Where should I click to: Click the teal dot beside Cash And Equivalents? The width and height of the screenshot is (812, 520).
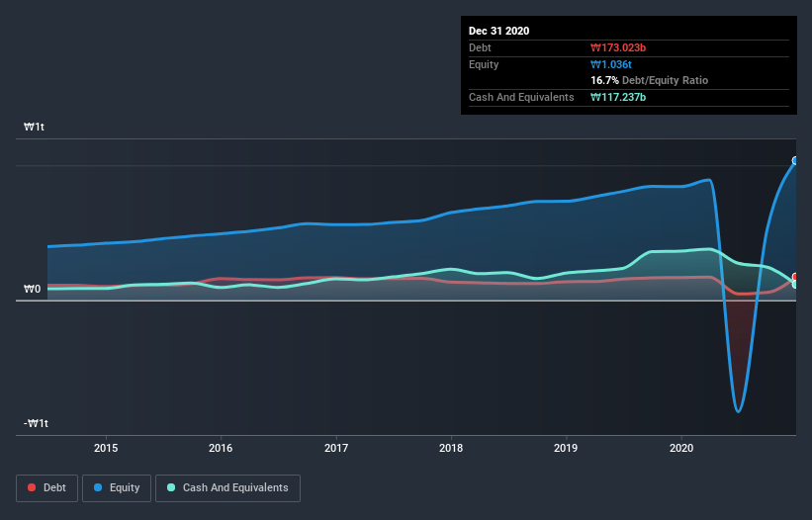click(172, 487)
